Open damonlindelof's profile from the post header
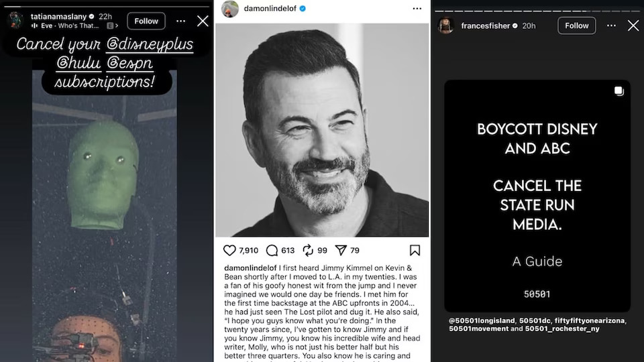 coord(270,9)
